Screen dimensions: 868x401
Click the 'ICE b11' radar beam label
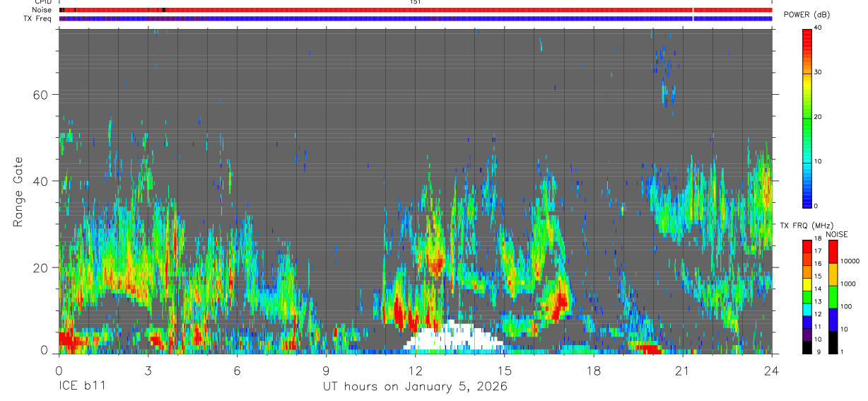tap(81, 387)
